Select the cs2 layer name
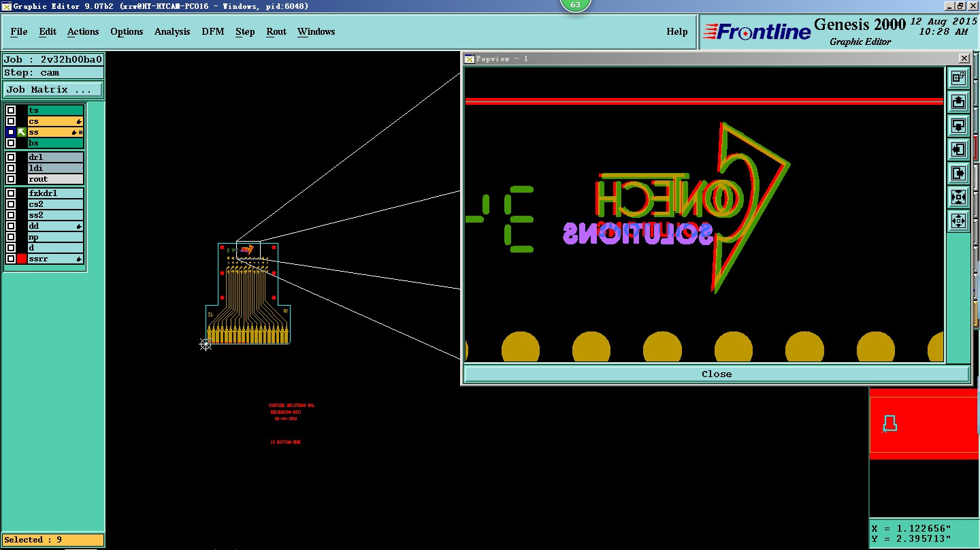This screenshot has width=980, height=550. pos(56,204)
